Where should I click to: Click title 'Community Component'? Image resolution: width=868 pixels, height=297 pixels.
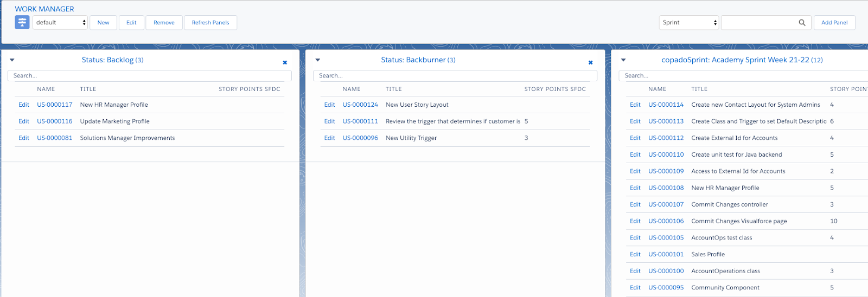click(x=725, y=288)
